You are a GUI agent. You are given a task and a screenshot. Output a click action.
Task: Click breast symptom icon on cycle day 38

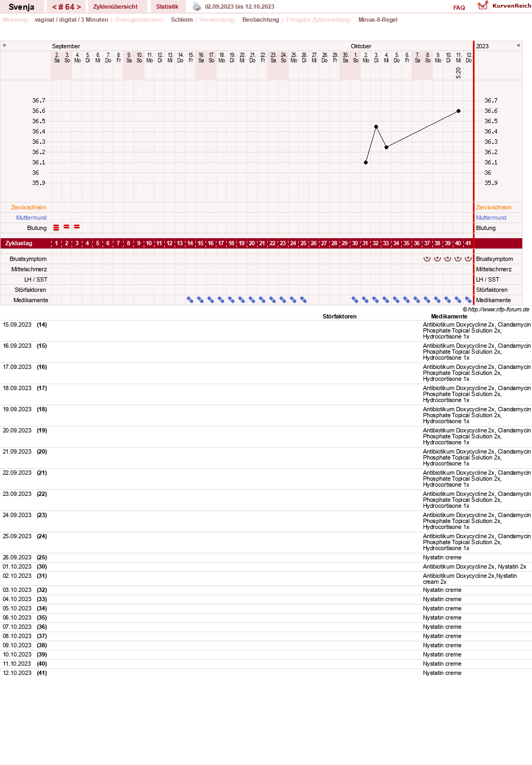point(438,258)
